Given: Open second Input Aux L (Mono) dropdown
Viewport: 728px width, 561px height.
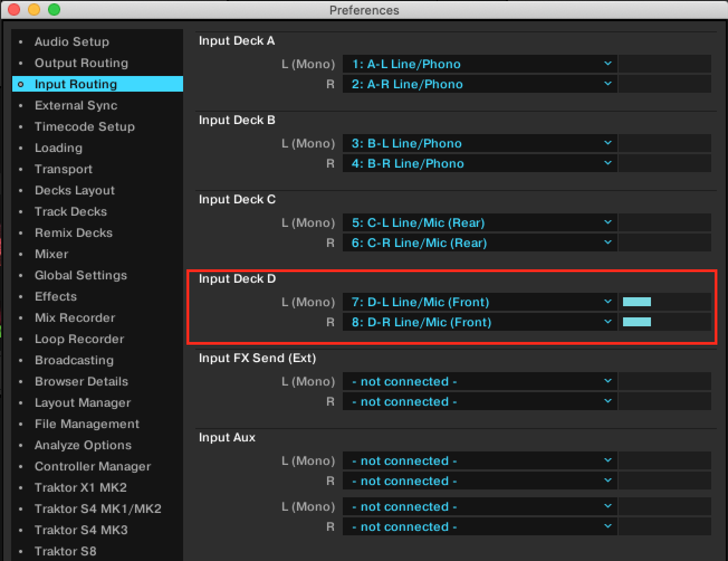Looking at the screenshot, I should coord(480,507).
